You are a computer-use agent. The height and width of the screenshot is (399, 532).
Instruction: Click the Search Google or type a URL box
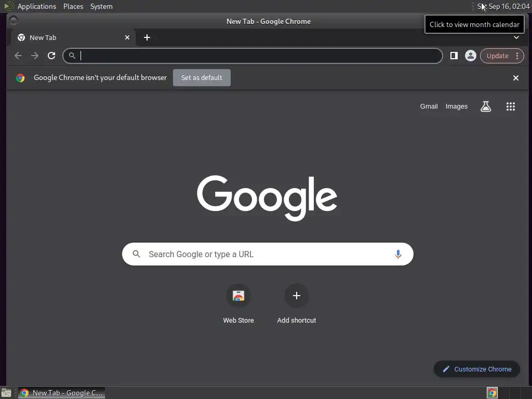[x=268, y=254]
